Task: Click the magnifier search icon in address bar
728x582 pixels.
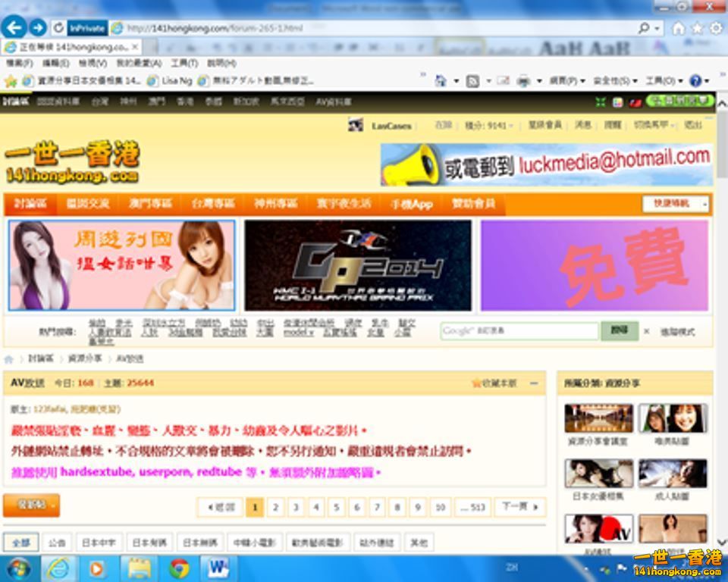Action: 644,28
